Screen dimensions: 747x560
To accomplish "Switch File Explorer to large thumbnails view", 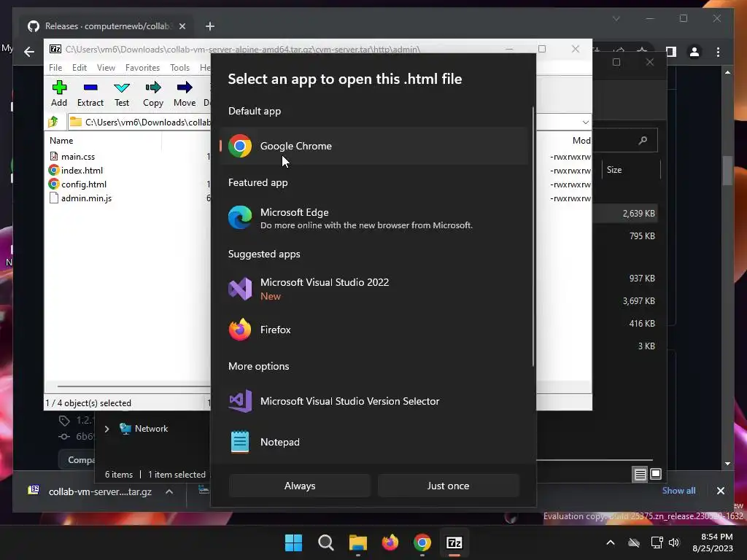I will coord(656,474).
